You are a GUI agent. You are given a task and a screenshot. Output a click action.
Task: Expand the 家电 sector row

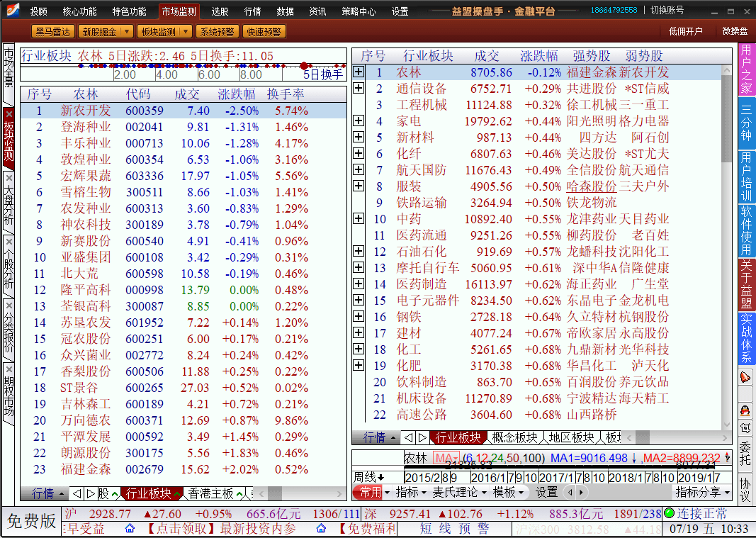point(359,121)
